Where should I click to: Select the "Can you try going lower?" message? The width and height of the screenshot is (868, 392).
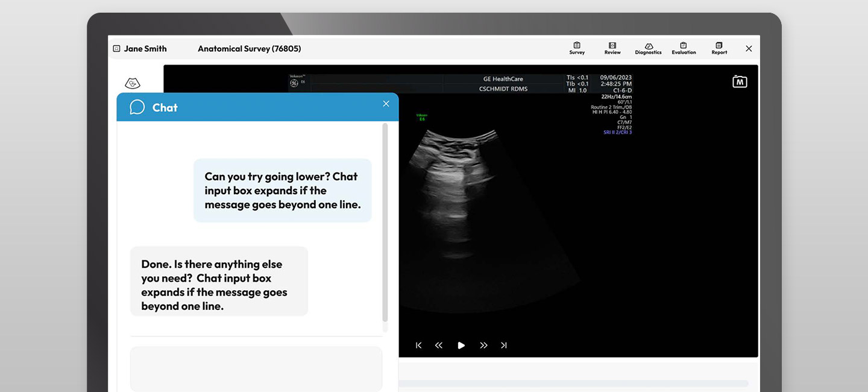(x=282, y=191)
